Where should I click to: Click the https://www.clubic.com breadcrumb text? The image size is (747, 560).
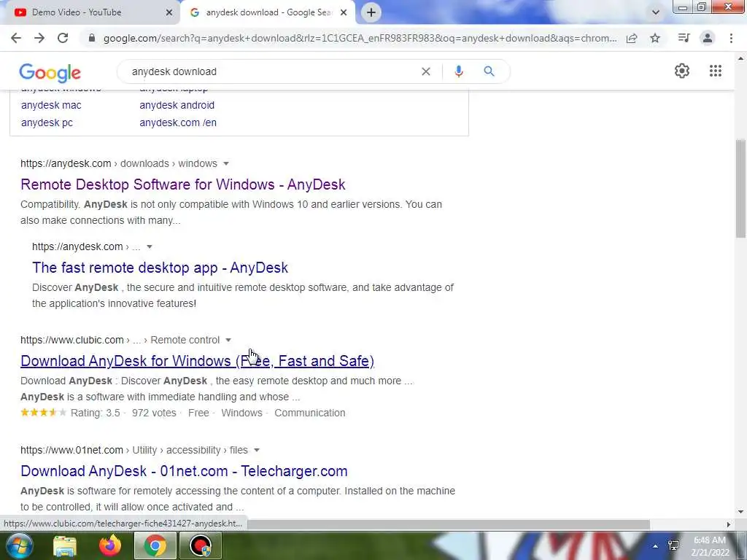click(x=72, y=340)
